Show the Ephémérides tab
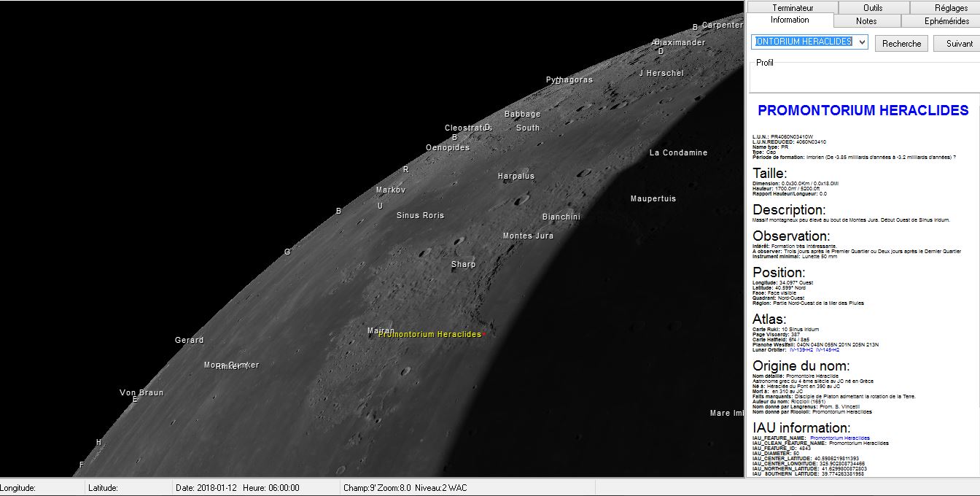Screen dimensions: 980x496 click(x=946, y=21)
